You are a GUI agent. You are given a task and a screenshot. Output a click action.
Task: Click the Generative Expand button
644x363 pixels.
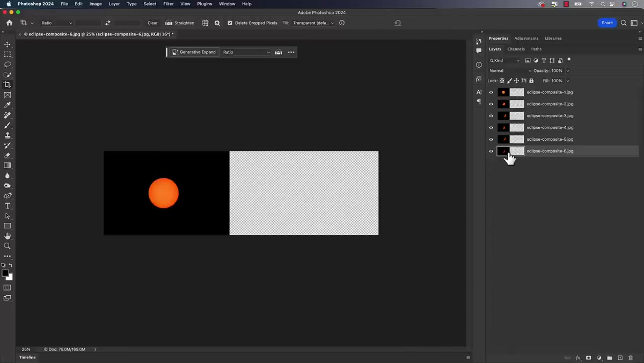194,52
